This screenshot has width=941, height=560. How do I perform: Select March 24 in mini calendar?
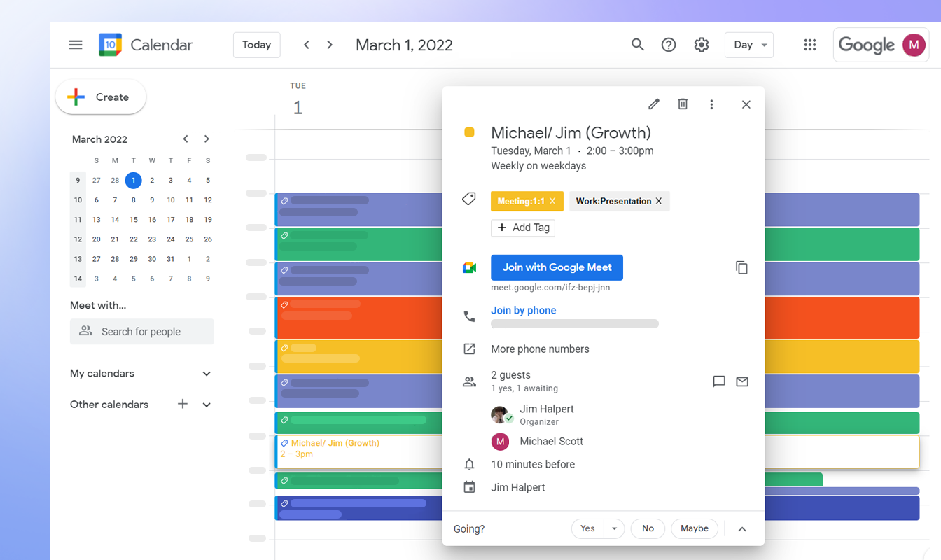(x=170, y=239)
